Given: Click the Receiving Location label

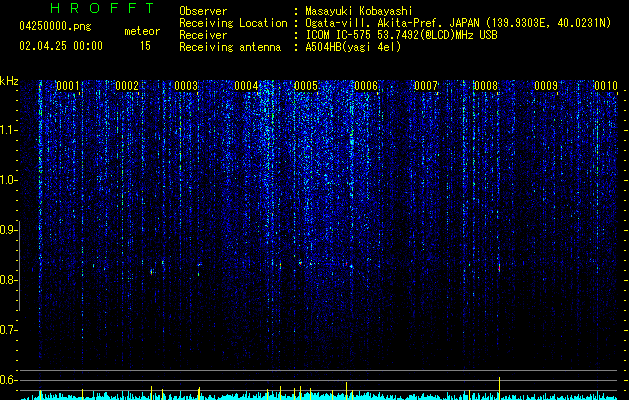Looking at the screenshot, I should (x=233, y=24).
